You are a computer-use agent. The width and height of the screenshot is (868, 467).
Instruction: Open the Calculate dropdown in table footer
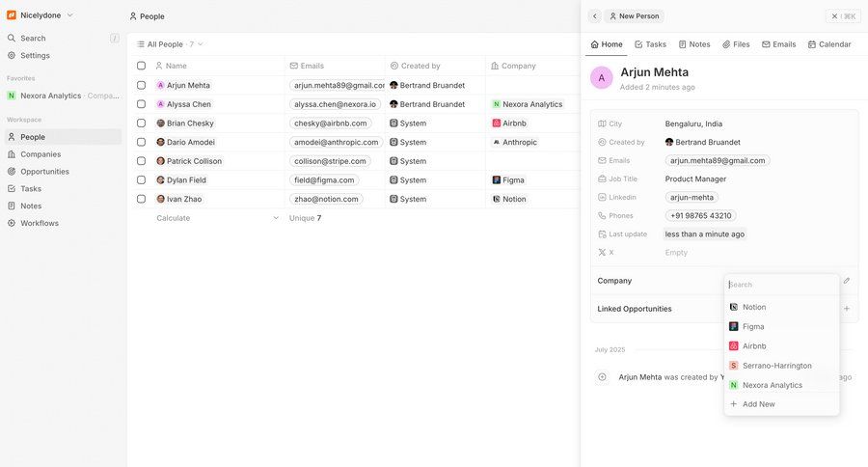coord(218,218)
